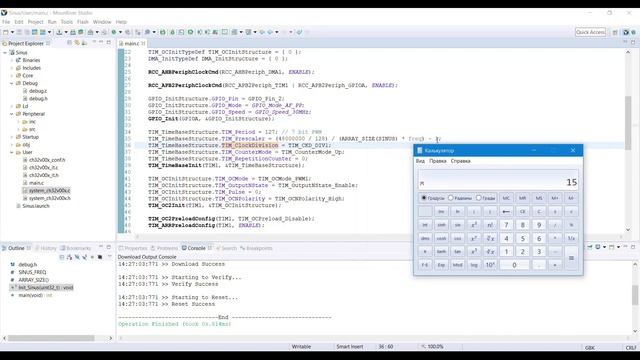Open the Project menu
640x360 pixels.
click(x=36, y=22)
